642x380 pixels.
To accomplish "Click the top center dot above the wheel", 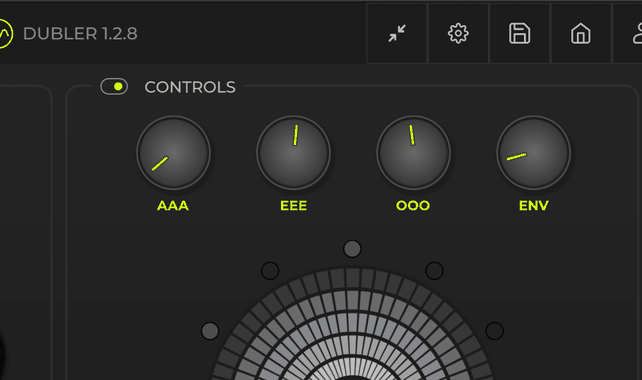I will 352,249.
